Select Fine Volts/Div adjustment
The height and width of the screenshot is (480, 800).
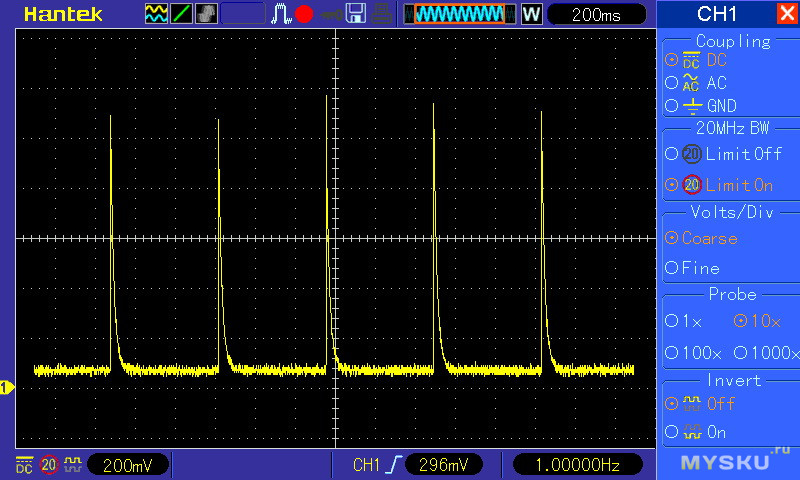click(693, 268)
